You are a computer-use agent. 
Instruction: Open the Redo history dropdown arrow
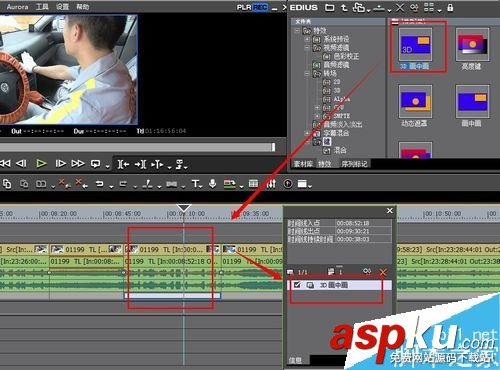coord(135,186)
